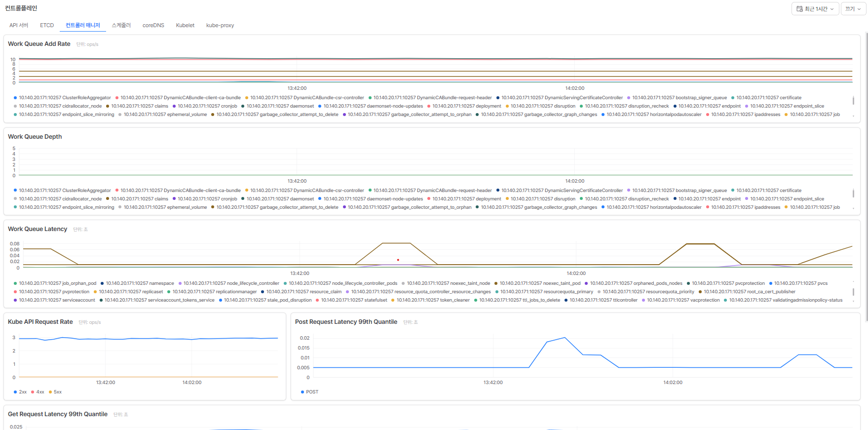Open the Kubelet tab

185,25
